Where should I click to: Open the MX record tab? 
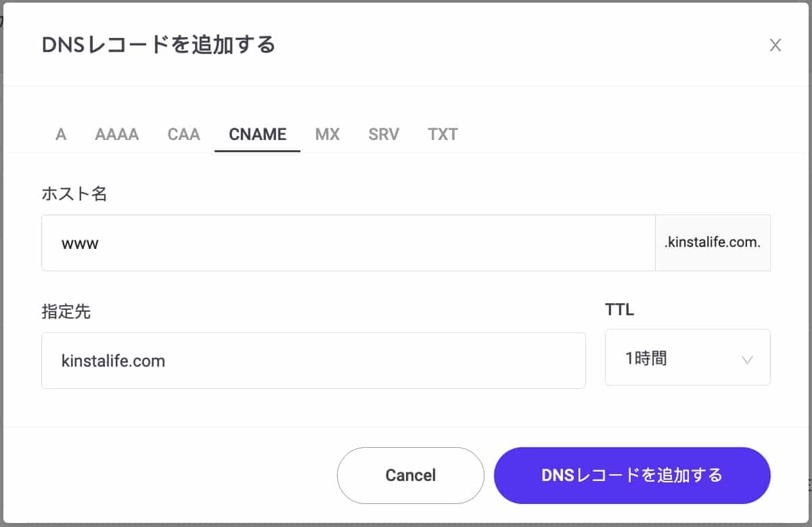pos(328,134)
